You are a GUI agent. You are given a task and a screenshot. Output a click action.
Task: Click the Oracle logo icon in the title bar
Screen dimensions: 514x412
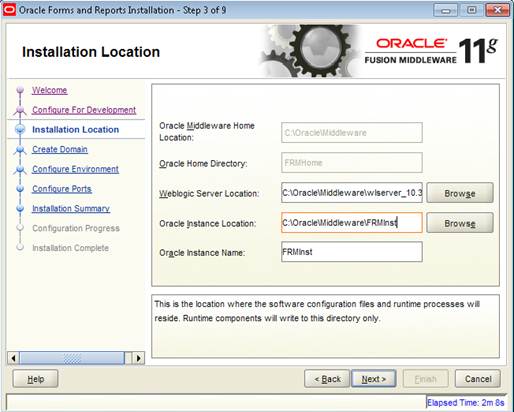pos(9,10)
